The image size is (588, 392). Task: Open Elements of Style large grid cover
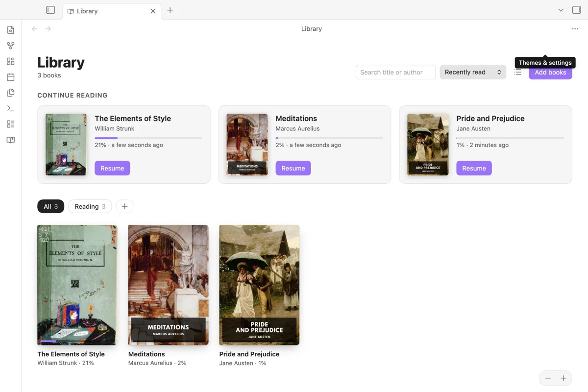(77, 285)
